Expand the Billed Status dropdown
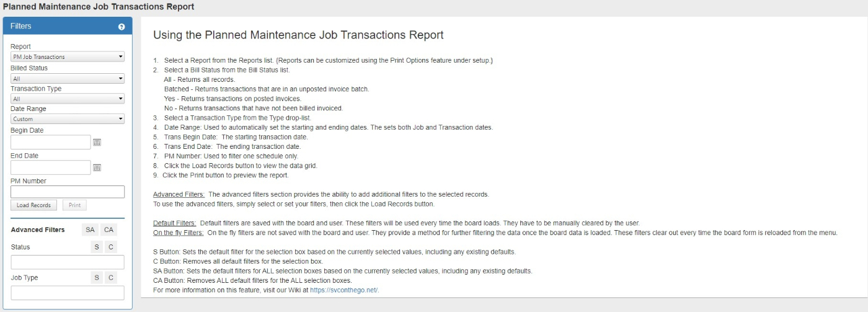This screenshot has width=868, height=312. 68,79
